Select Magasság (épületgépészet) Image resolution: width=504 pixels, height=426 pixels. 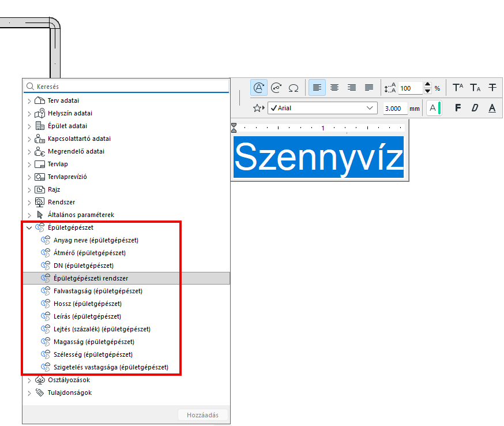point(94,342)
